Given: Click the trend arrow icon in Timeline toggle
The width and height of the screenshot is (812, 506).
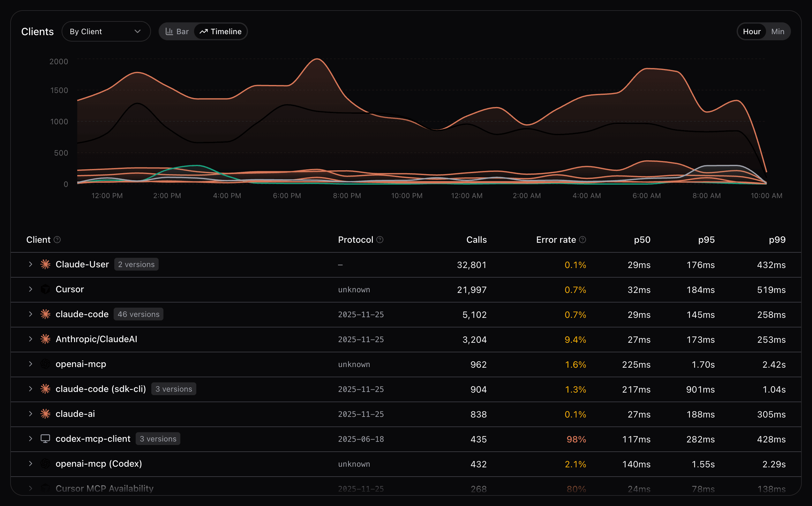Looking at the screenshot, I should [204, 31].
